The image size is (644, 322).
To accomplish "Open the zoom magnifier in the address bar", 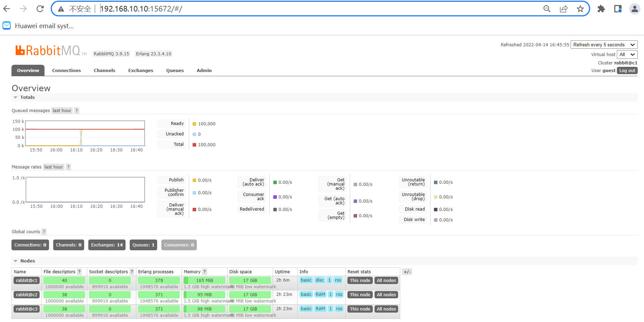I will 547,9.
